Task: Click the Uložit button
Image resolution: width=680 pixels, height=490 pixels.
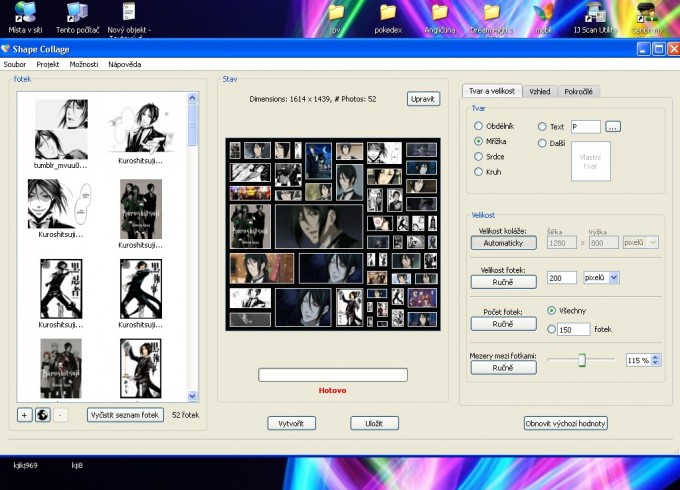Action: coord(374,423)
